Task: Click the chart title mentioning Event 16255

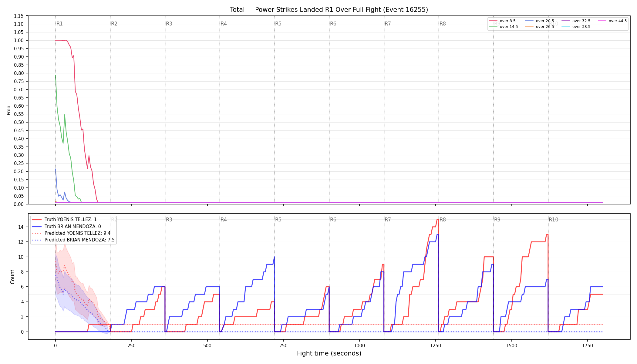Action: (x=329, y=10)
